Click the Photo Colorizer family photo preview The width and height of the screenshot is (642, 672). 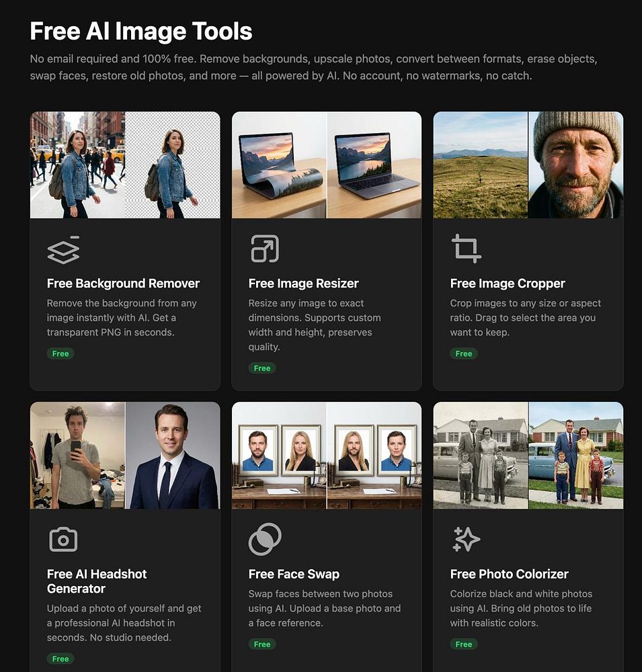[x=528, y=456]
